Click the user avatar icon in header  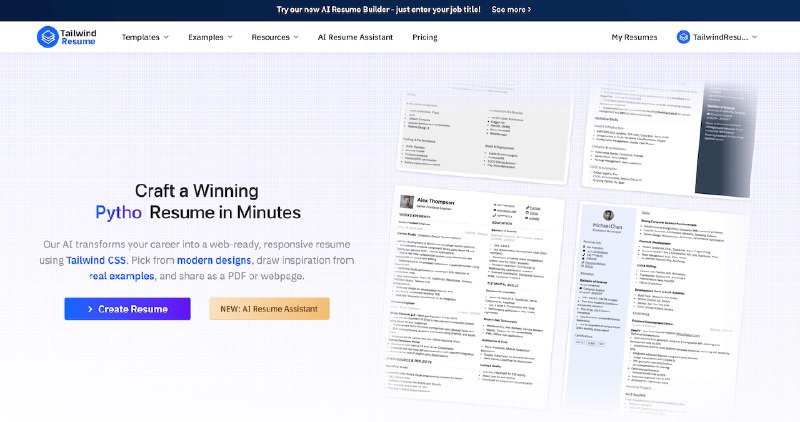[x=684, y=37]
